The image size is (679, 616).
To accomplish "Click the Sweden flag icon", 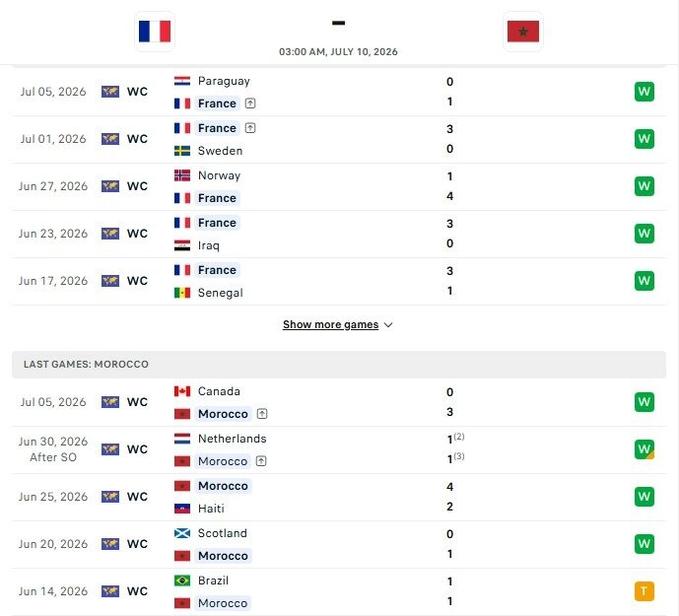I will coord(182,151).
